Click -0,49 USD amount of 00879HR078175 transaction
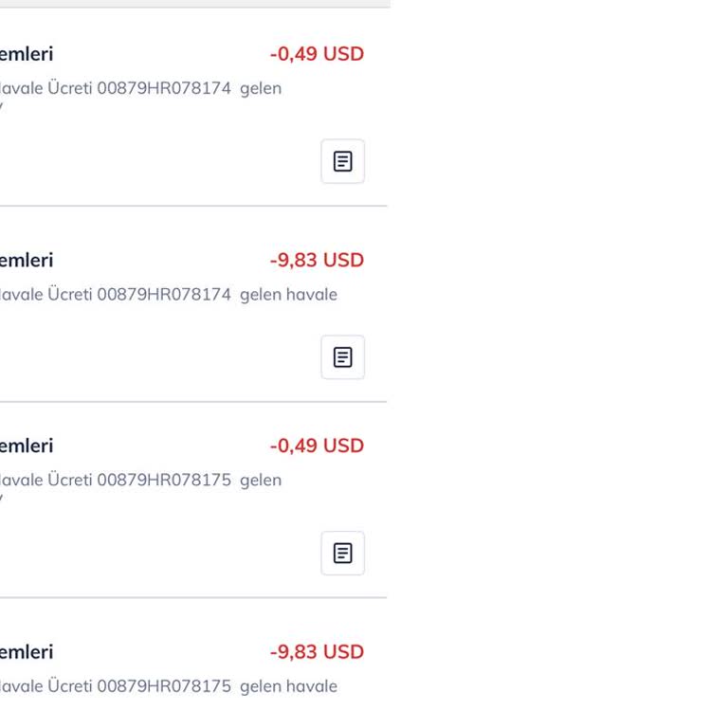728x728 pixels. [x=317, y=446]
